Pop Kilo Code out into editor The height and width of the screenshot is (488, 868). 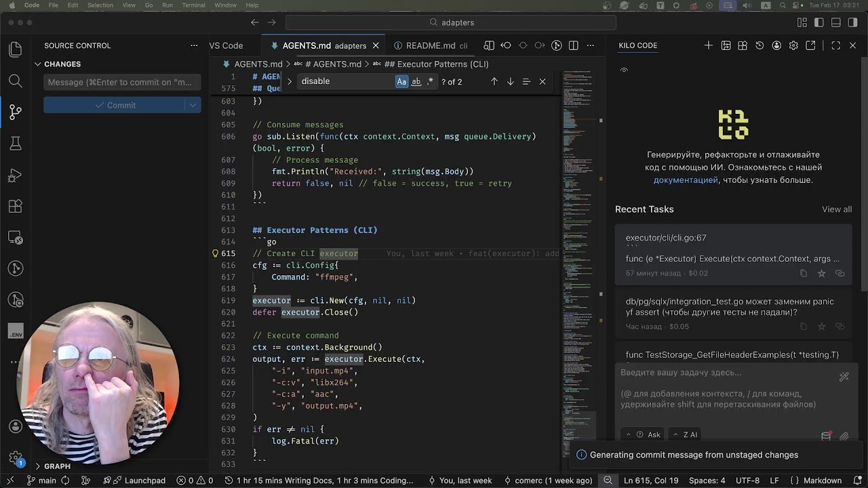810,45
